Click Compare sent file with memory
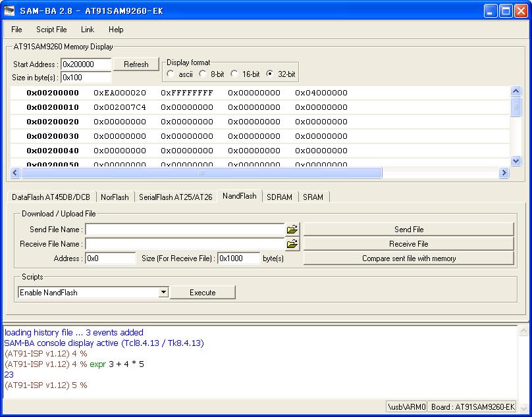 [409, 258]
